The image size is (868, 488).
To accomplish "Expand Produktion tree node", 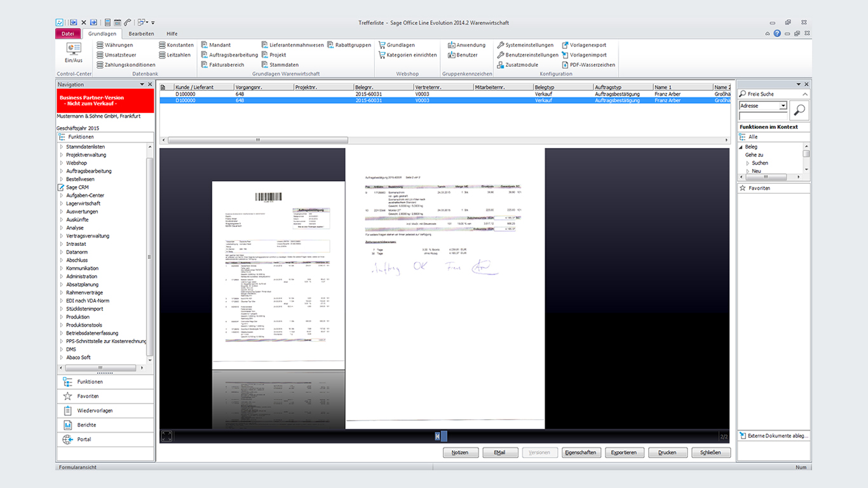I will [x=62, y=317].
